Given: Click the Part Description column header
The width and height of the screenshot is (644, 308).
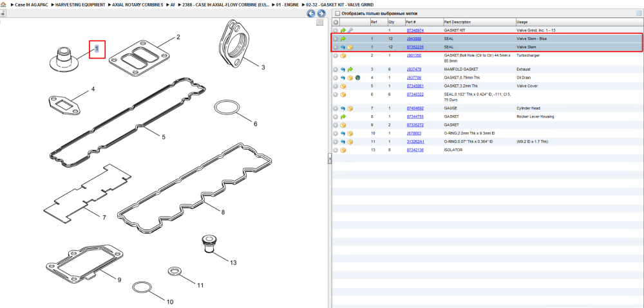Looking at the screenshot, I should click(x=478, y=22).
